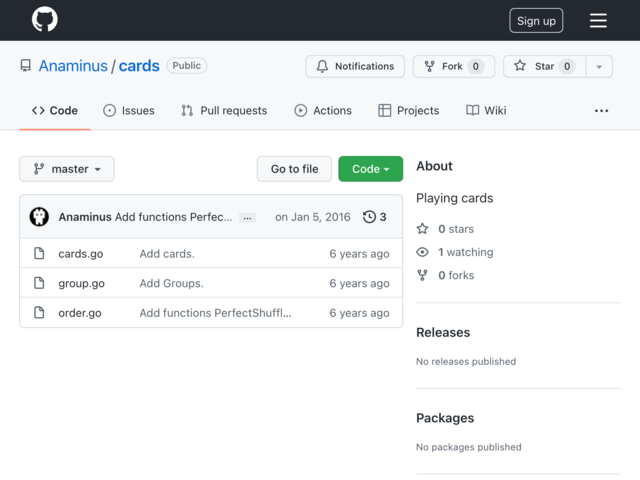The height and width of the screenshot is (480, 640).
Task: Open the latest commit message link
Action: (173, 217)
